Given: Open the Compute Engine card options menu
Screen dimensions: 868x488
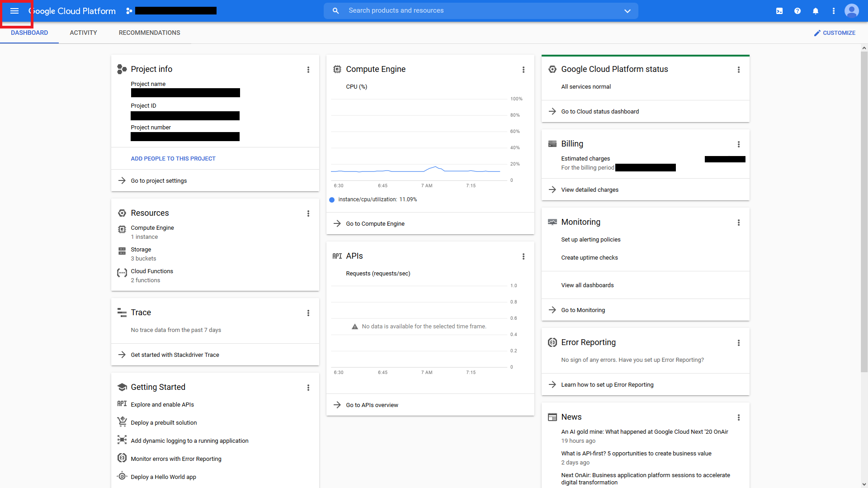Looking at the screenshot, I should [524, 70].
